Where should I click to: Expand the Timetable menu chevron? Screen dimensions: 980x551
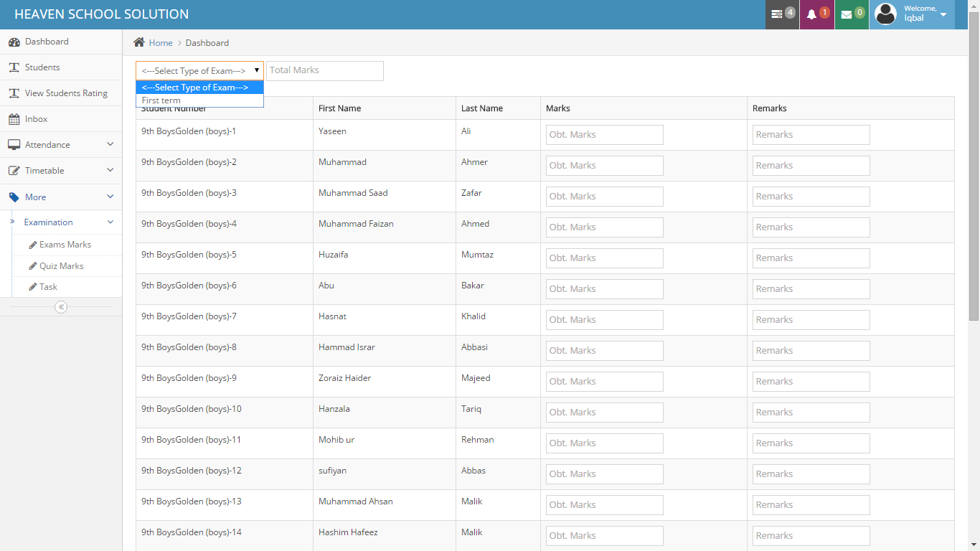(110, 170)
